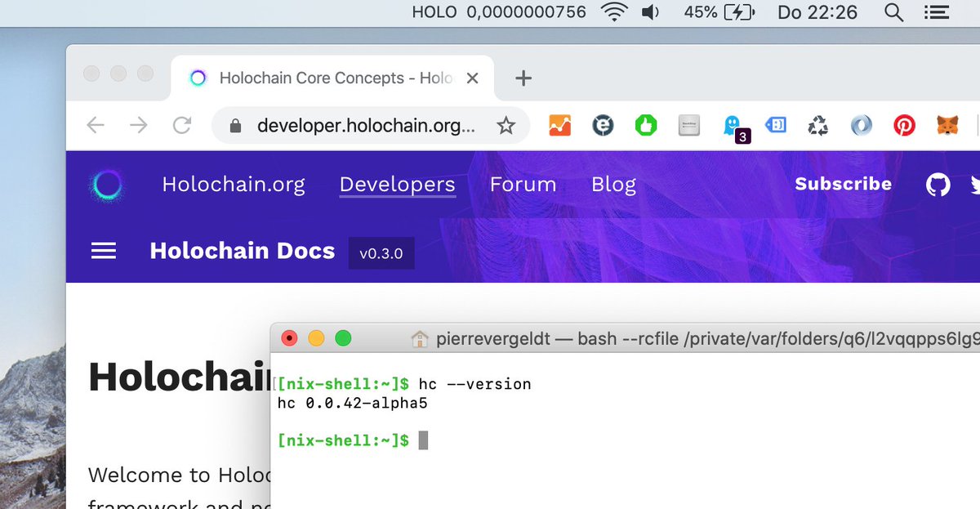The image size is (980, 509).
Task: Open the Ghostery ghost extension icon
Action: pos(733,126)
